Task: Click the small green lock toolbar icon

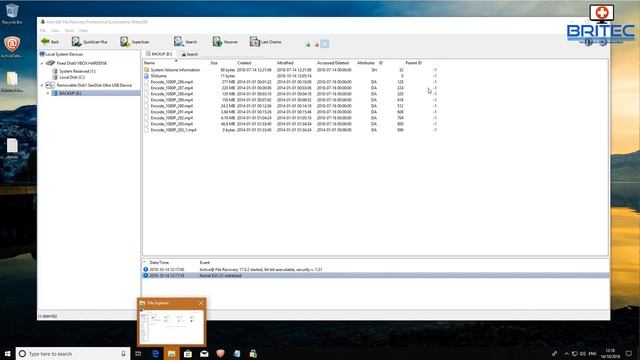Action: (308, 44)
